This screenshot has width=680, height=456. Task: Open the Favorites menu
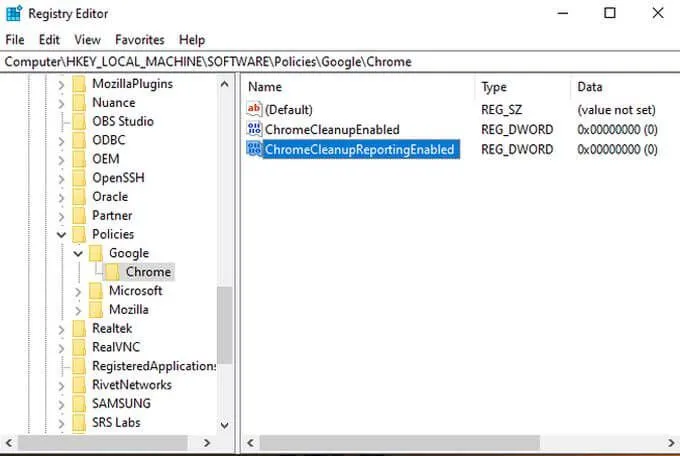tap(140, 40)
